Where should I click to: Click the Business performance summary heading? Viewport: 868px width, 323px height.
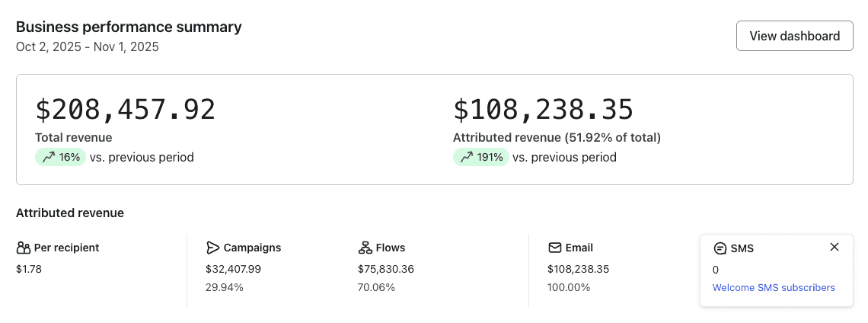[129, 27]
